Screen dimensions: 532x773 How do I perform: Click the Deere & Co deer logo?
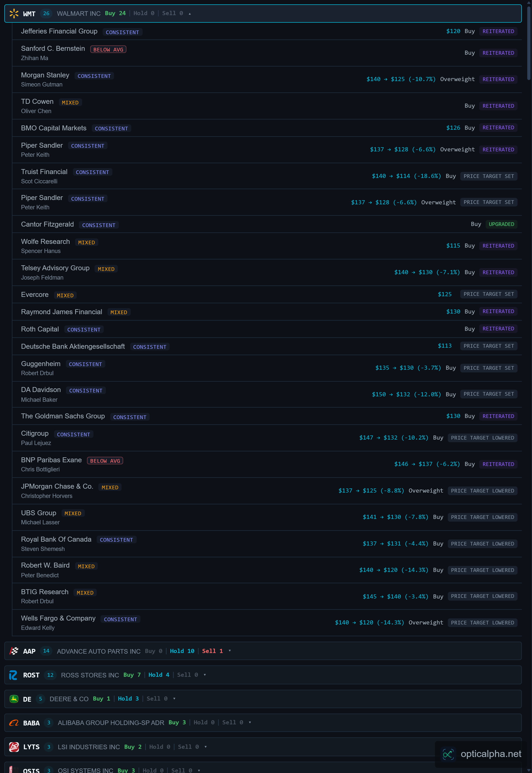tap(14, 699)
